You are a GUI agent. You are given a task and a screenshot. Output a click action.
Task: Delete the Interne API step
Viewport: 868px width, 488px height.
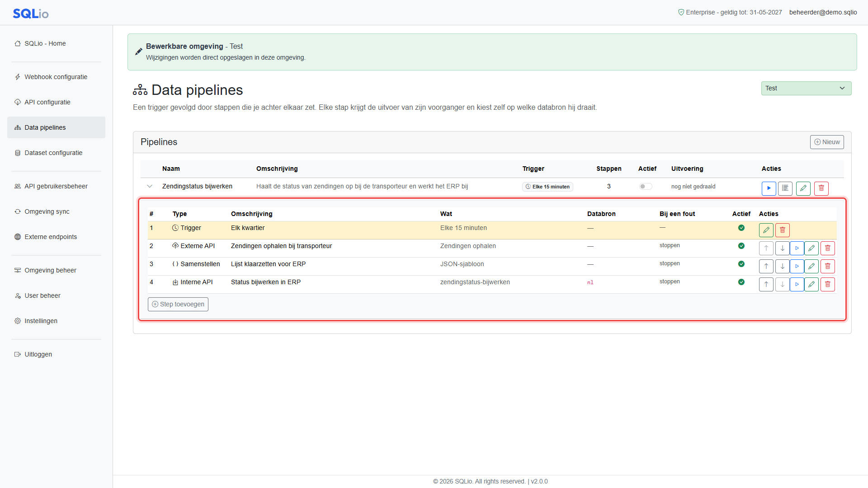[827, 284]
